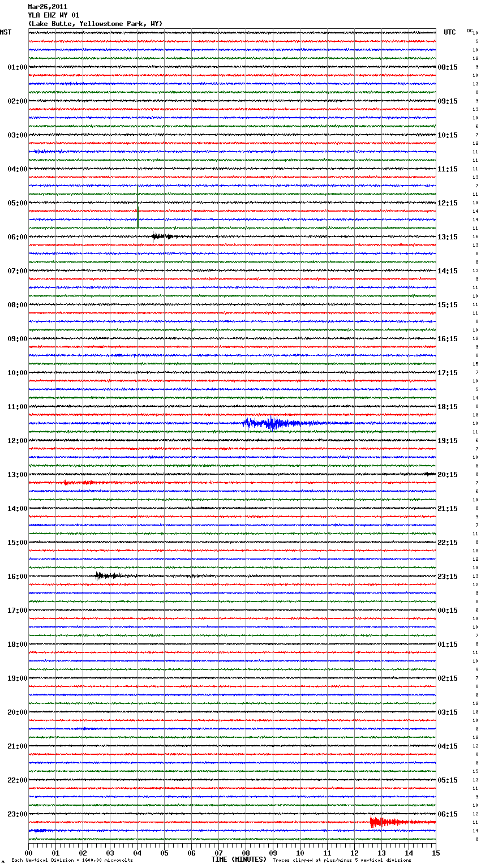The height and width of the screenshot is (868, 481).
Task: Select the "17:15" UTC time label
Action: [x=448, y=373]
